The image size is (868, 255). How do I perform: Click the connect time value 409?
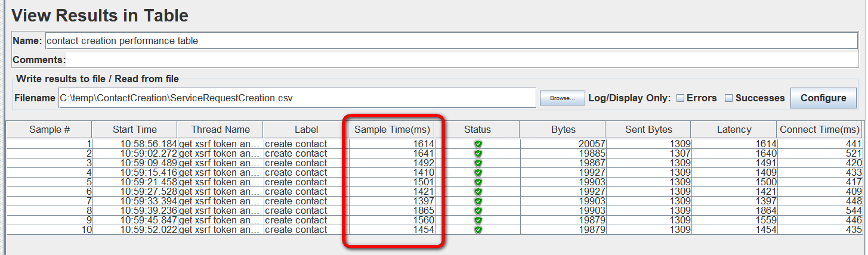coord(854,192)
